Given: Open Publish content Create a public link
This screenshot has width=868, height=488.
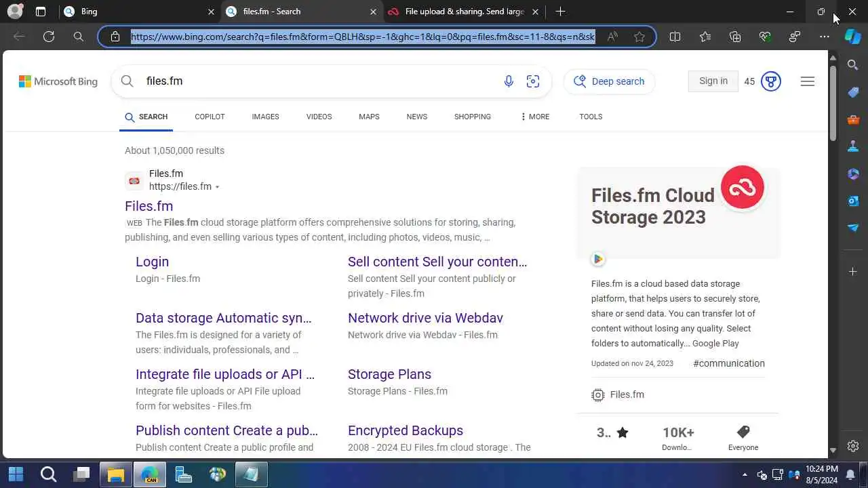Looking at the screenshot, I should (226, 430).
